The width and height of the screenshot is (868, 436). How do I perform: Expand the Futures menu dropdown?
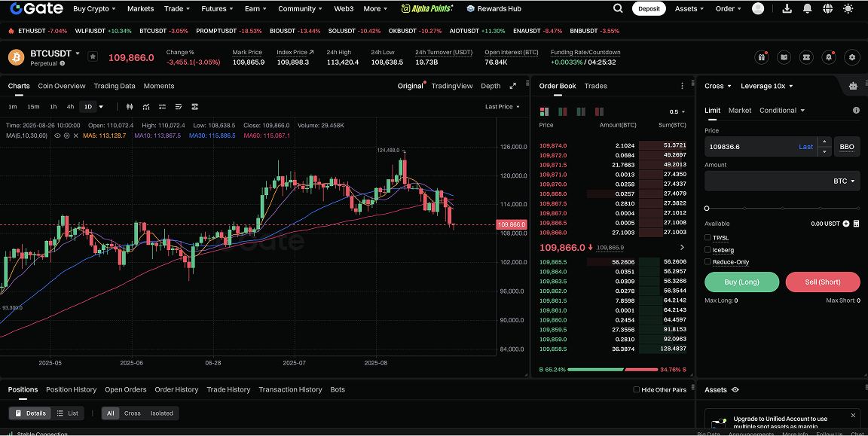click(216, 8)
